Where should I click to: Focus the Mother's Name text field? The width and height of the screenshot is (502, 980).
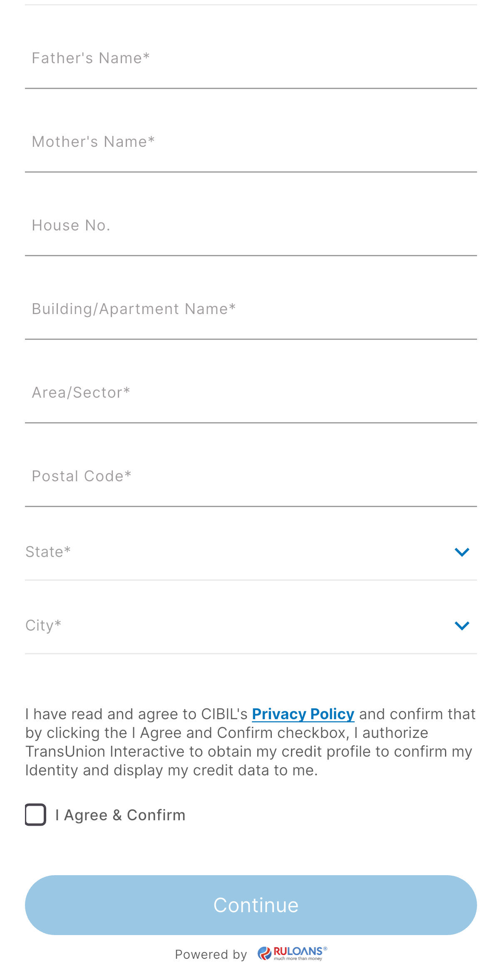250,142
